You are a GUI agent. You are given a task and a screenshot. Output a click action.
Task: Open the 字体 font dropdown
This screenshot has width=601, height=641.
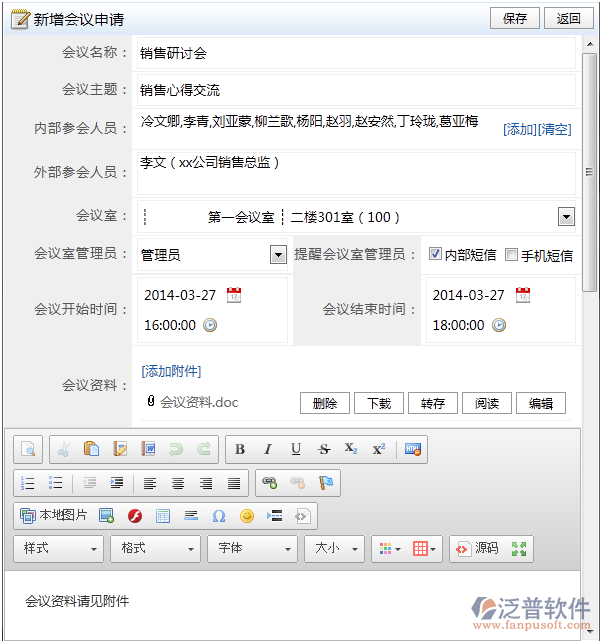pos(252,548)
